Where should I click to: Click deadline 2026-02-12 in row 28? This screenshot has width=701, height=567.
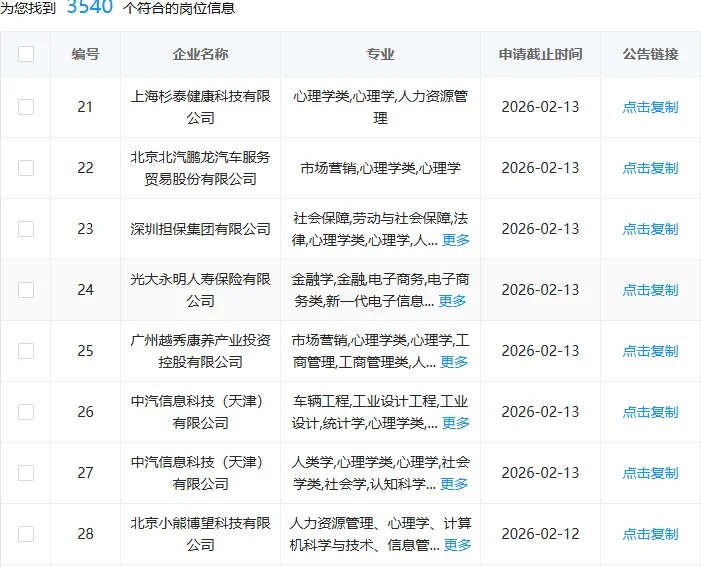(541, 534)
